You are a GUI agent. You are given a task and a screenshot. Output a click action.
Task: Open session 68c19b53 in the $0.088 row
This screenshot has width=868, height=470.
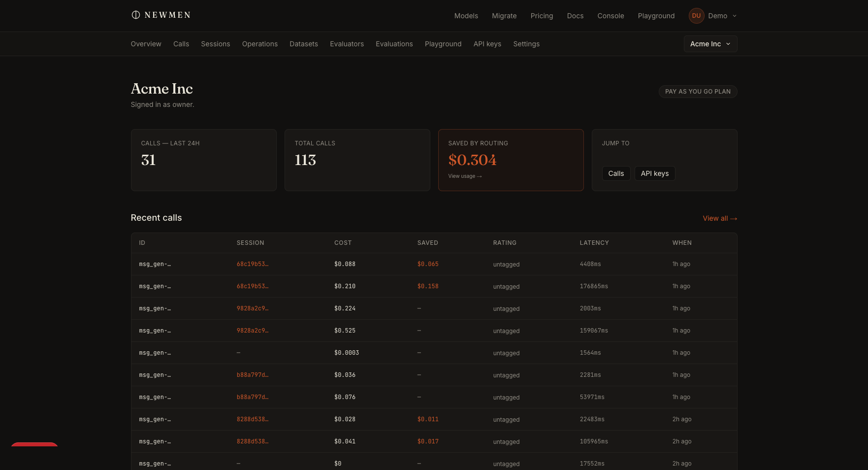click(253, 264)
